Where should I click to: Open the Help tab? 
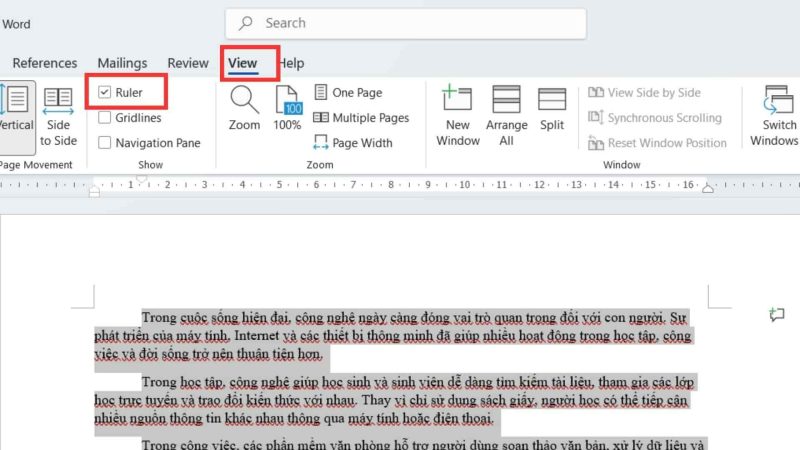pos(292,63)
